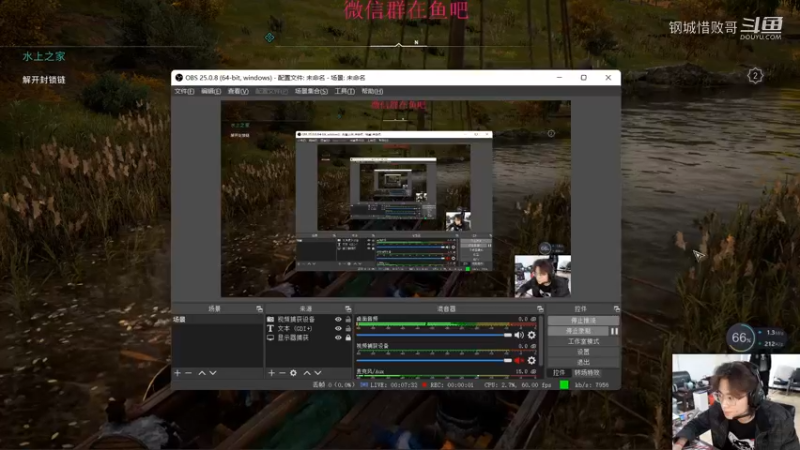Pop out the 混音器 dock panel
This screenshot has height=450, width=800.
(x=540, y=309)
